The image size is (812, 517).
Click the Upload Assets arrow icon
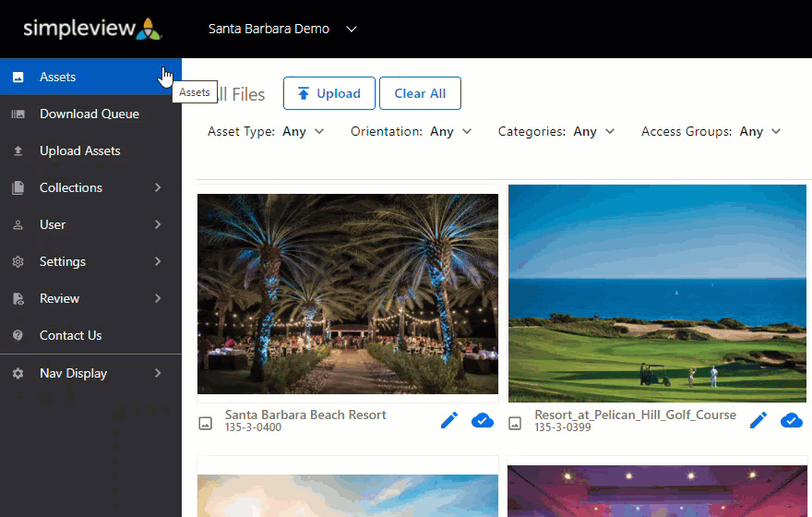(x=18, y=150)
